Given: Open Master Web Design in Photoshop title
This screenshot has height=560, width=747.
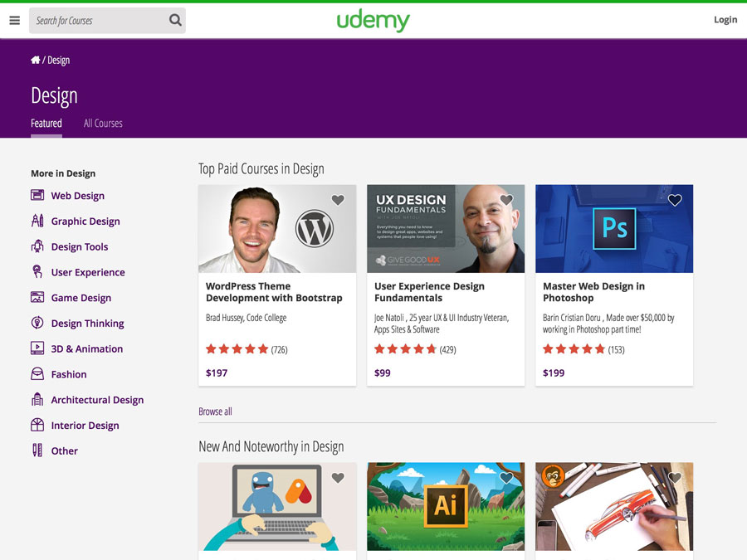Looking at the screenshot, I should (593, 292).
